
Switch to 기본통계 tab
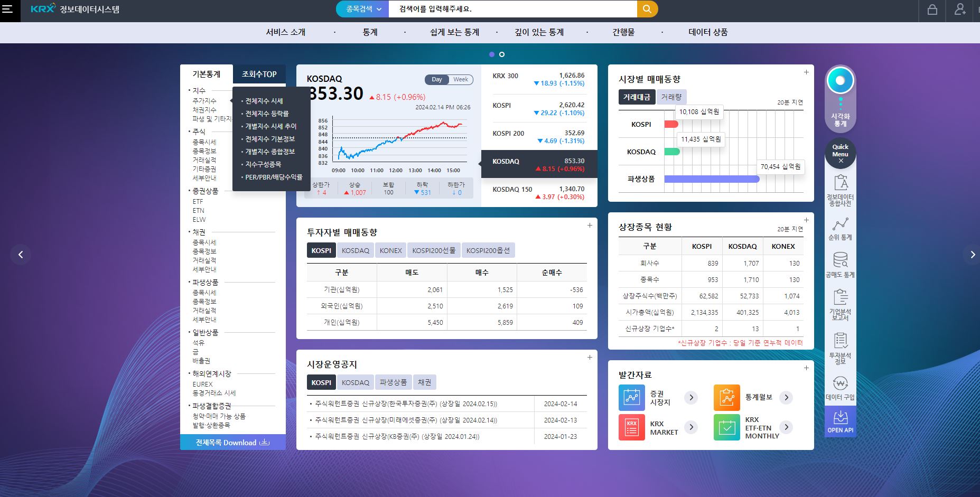click(207, 74)
